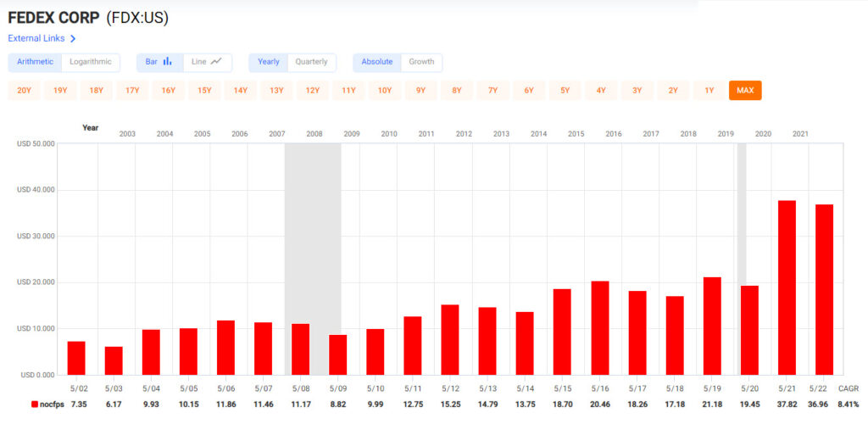
Task: Click the red nocfps legend swatch
Action: point(34,404)
